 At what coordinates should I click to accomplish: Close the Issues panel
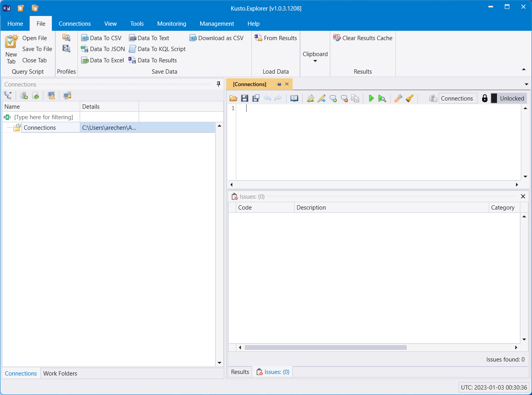(x=523, y=196)
